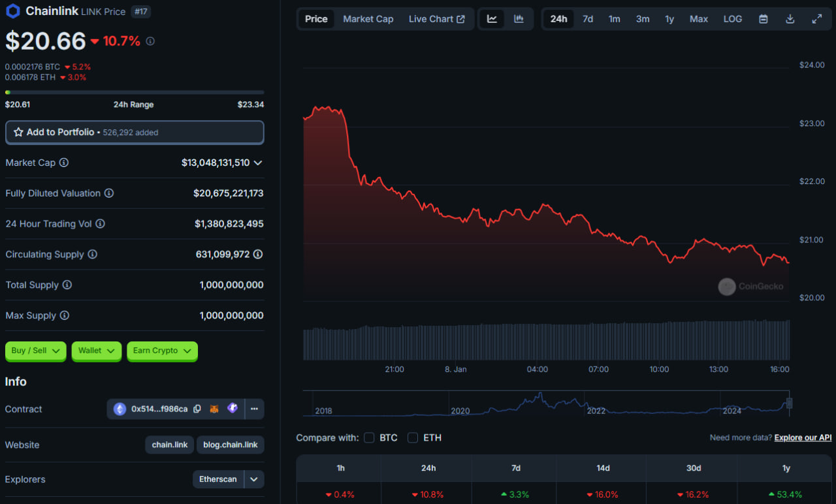836x504 pixels.
Task: Open the Etherscan explorer
Action: point(218,479)
